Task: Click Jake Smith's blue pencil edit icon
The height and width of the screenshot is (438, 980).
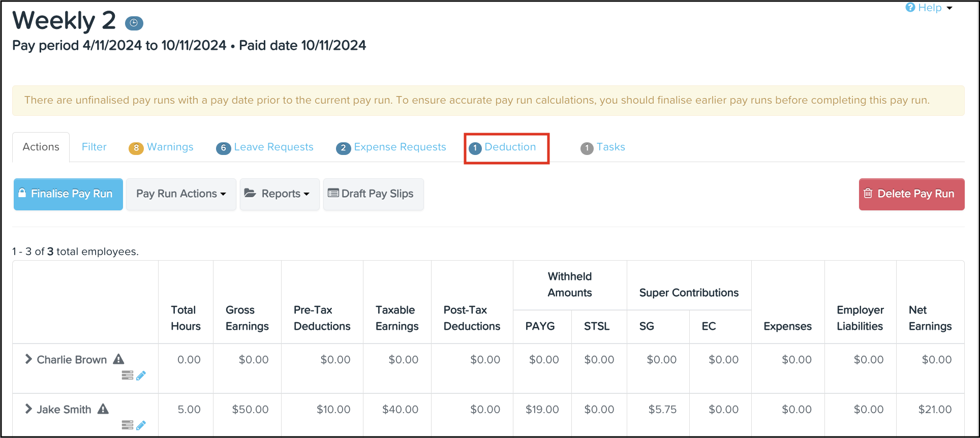Action: click(x=141, y=425)
